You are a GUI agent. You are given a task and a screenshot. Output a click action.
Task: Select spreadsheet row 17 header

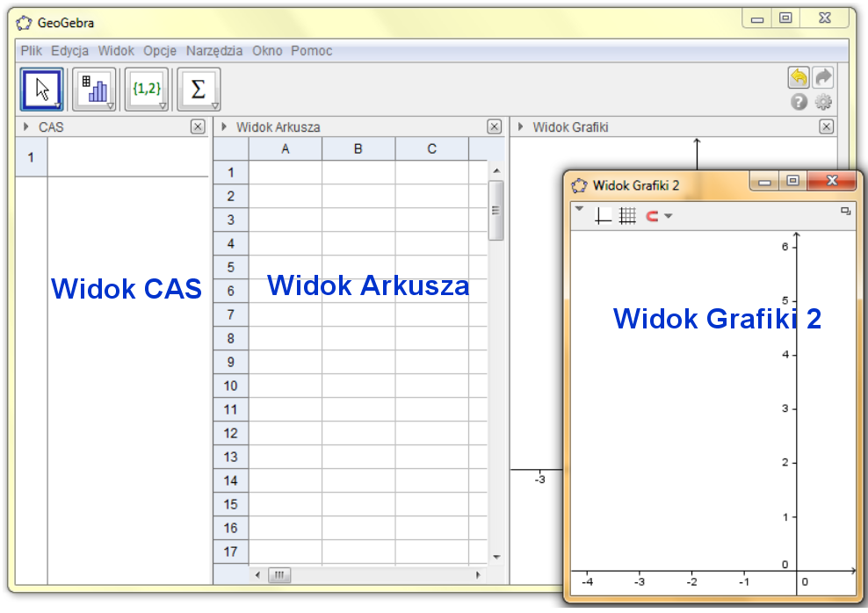pyautogui.click(x=231, y=552)
